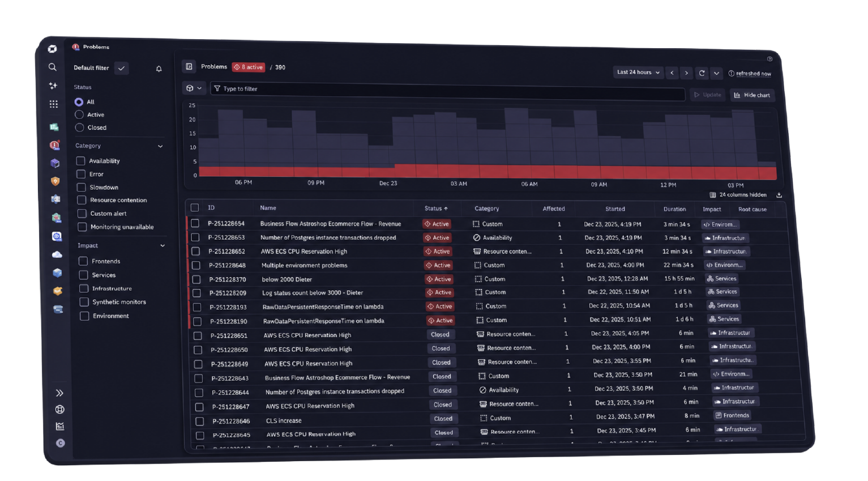Click the green app icon below the apps grid
This screenshot has height=481, width=868.
54,127
